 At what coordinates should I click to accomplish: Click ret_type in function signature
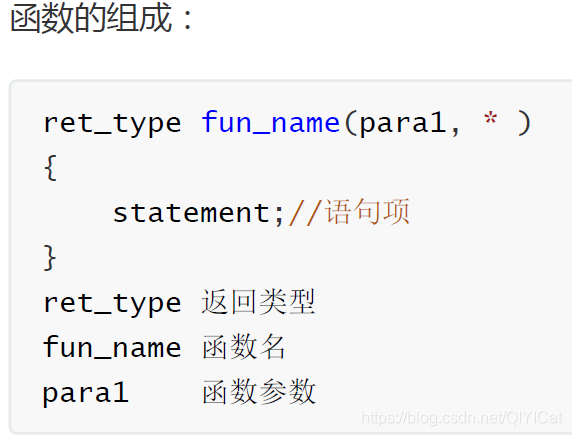point(112,123)
